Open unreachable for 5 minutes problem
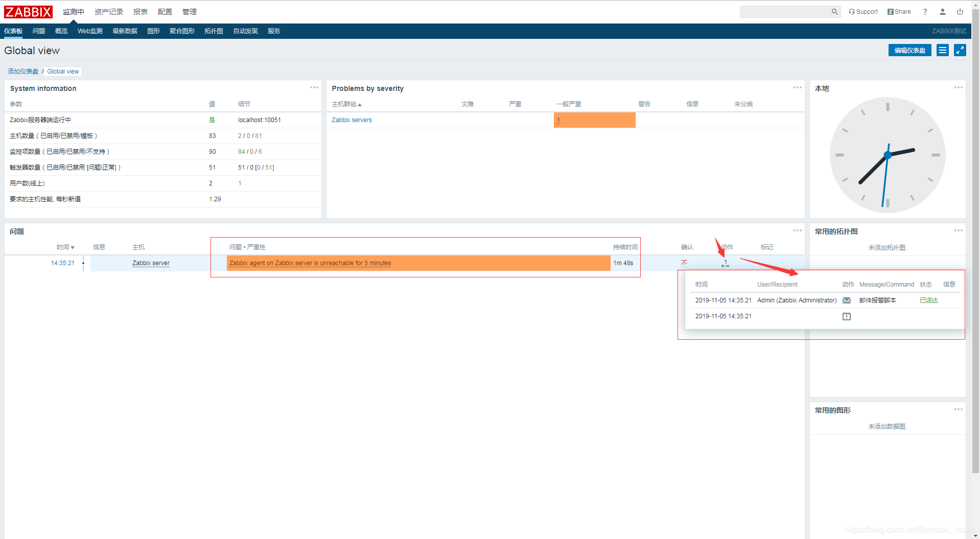Screen dimensions: 980x539 [310, 263]
